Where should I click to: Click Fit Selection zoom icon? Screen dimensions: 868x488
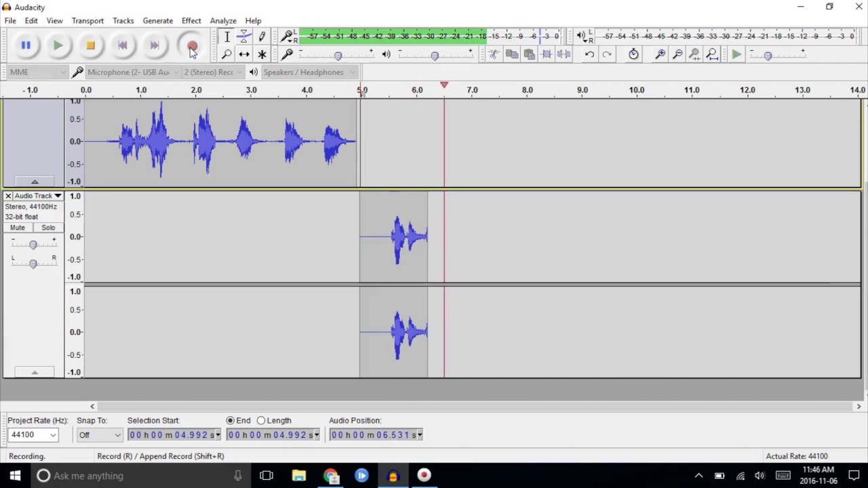click(x=694, y=54)
